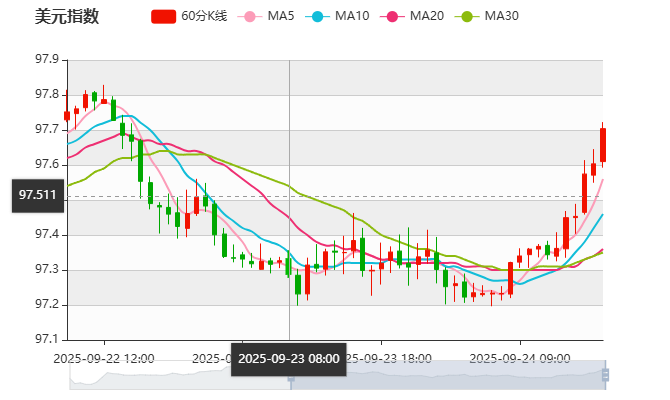Toggle the MA10 series label
The width and height of the screenshot is (670, 400).
click(352, 16)
